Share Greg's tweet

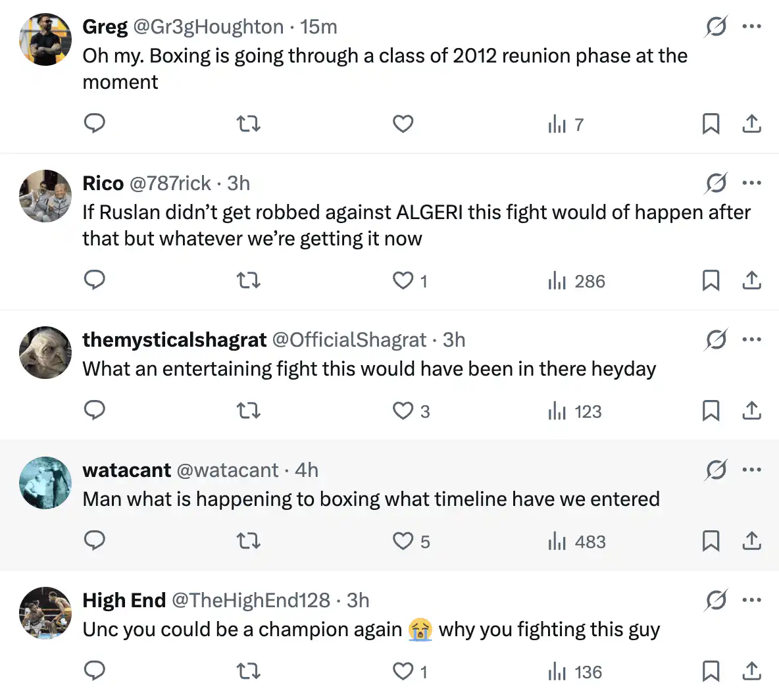tap(751, 124)
